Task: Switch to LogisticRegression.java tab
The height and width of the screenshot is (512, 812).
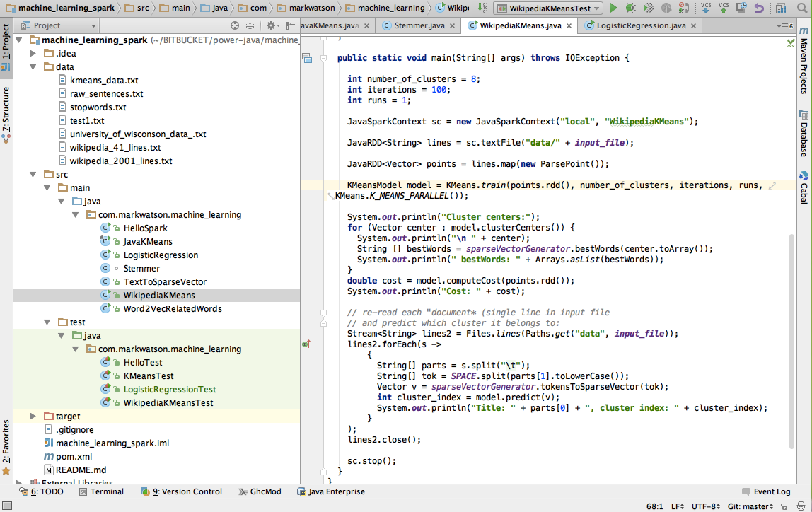Action: coord(641,25)
